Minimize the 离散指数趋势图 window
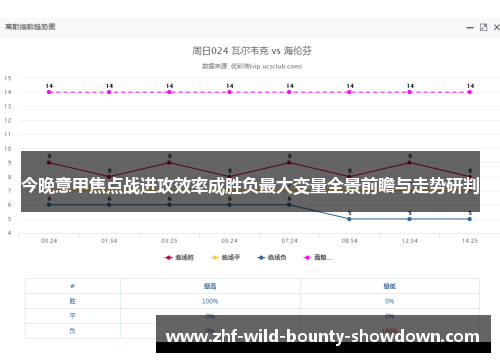Image resolution: width=500 pixels, height=362 pixels. coord(470,28)
